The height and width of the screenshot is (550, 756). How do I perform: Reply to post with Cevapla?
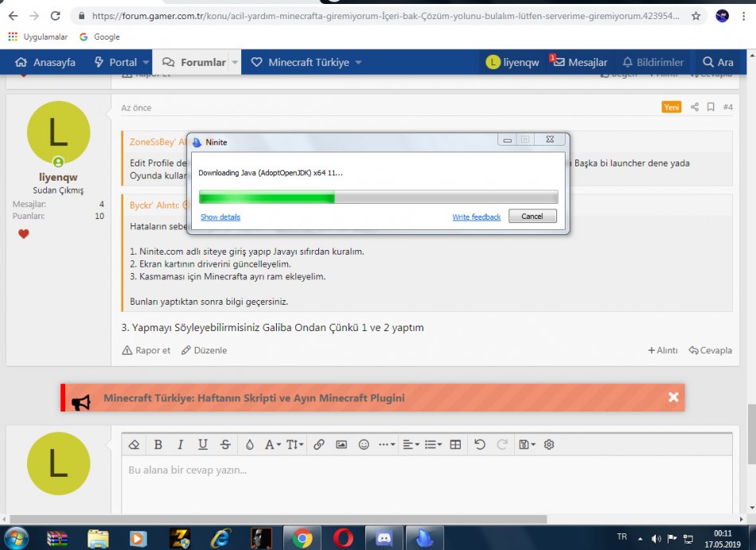710,350
